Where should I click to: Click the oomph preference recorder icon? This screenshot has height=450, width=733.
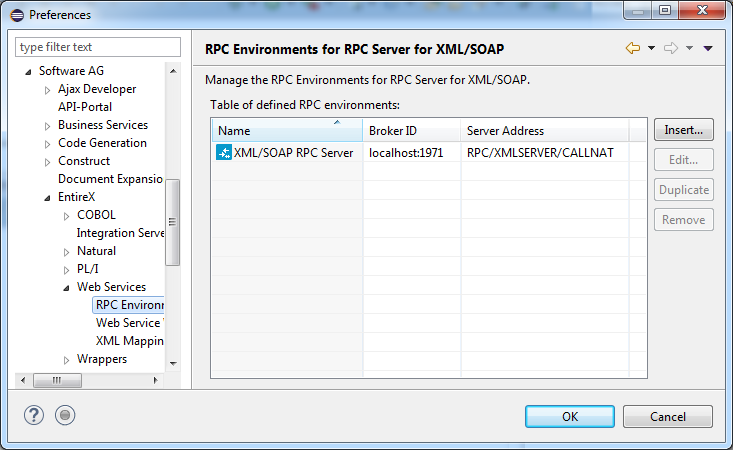(x=65, y=415)
